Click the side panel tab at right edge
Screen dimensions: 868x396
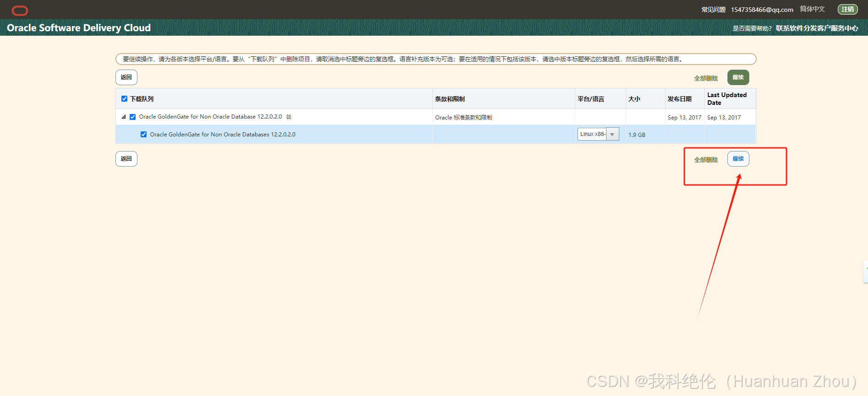(866, 272)
